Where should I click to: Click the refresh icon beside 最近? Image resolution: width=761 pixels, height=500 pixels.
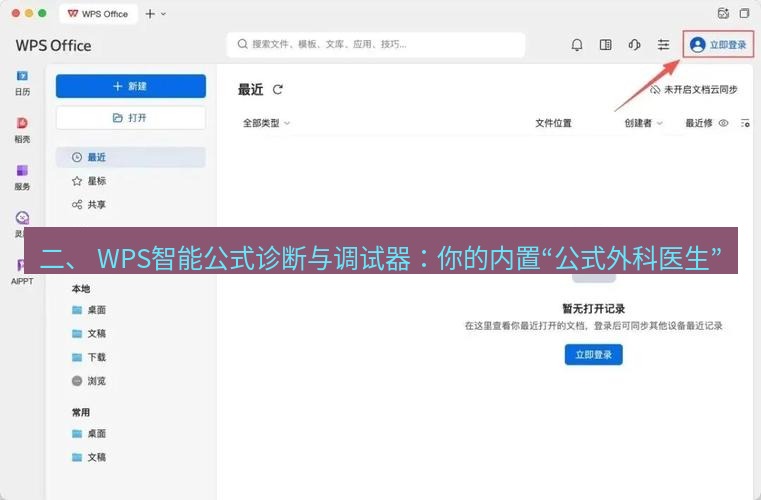tap(278, 89)
